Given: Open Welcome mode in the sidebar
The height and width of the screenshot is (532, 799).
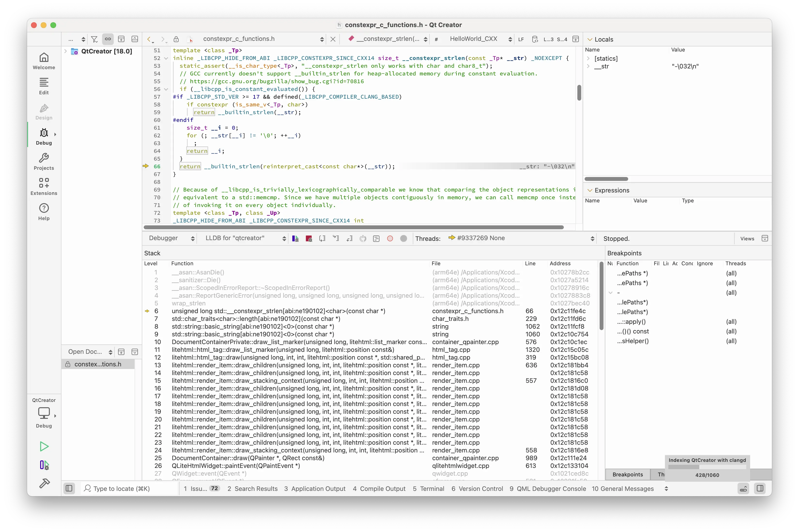Looking at the screenshot, I should pos(44,61).
